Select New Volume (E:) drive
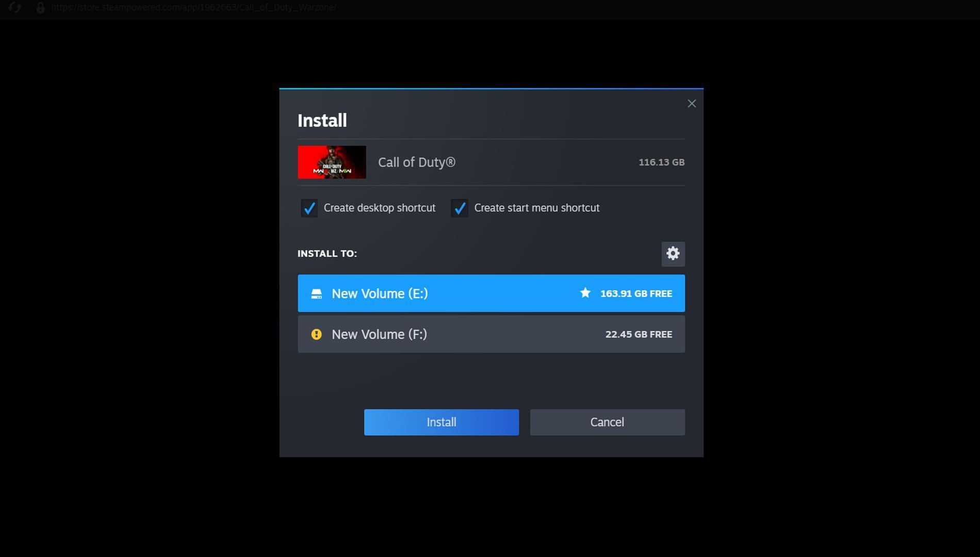Screen dimensions: 980x557 [x=491, y=293]
